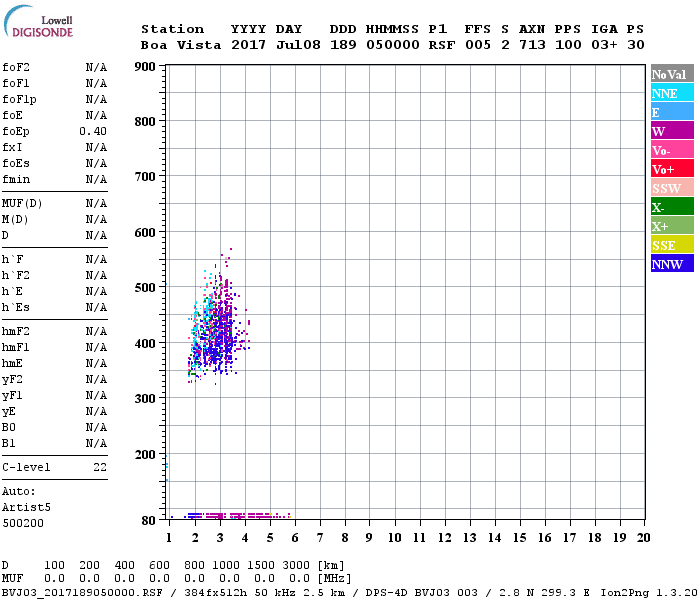Click the X+ light green legend swatch
Viewport: 700px width, 600px height.
671,227
